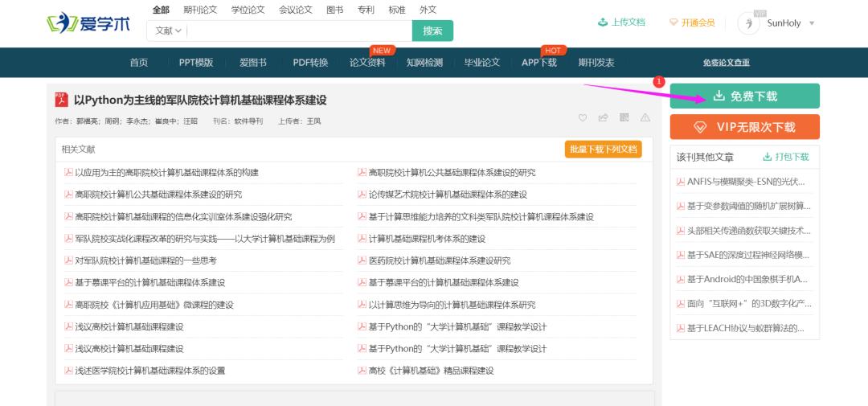Open 以计算思维为导向的计算机基础课程体系研究

coord(452,305)
